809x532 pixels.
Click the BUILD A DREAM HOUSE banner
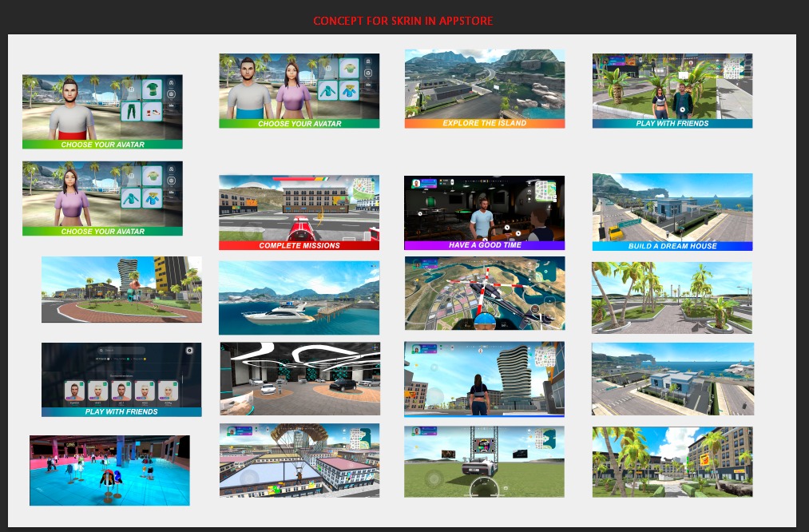(x=672, y=245)
